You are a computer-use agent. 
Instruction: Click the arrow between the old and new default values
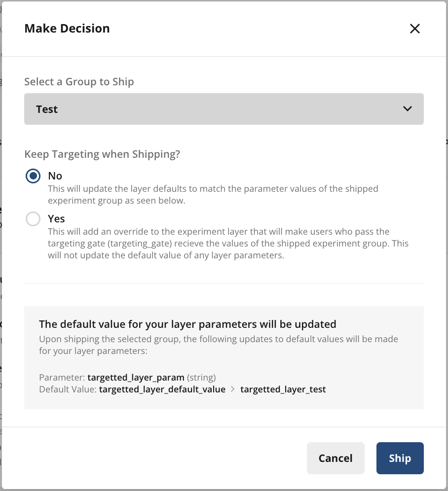point(231,389)
